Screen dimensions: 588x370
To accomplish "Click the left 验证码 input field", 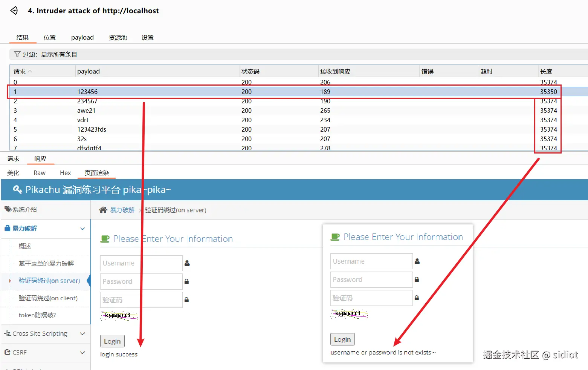I will (141, 300).
